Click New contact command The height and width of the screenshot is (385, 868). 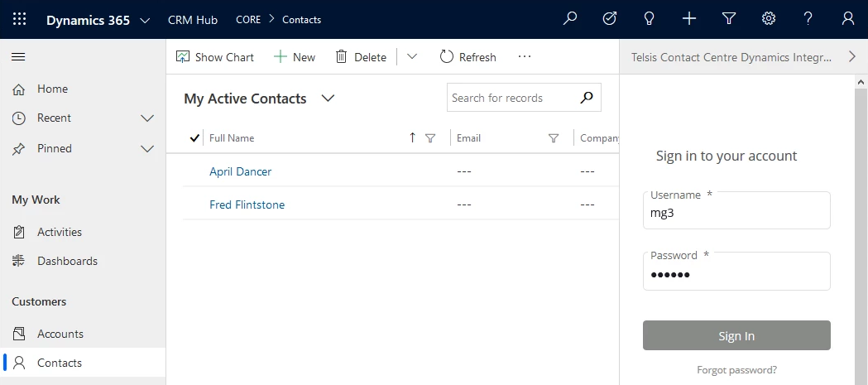[295, 57]
